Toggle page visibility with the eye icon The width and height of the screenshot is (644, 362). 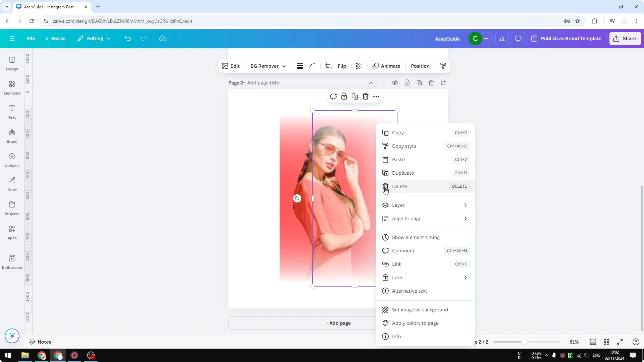(x=395, y=83)
